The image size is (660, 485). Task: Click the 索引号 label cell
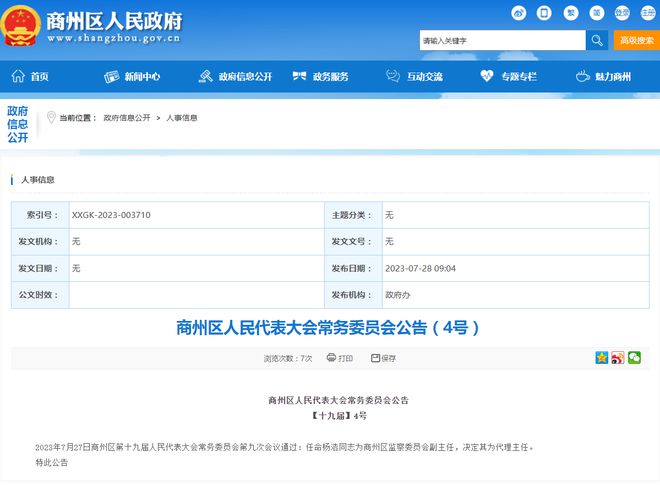(x=40, y=215)
